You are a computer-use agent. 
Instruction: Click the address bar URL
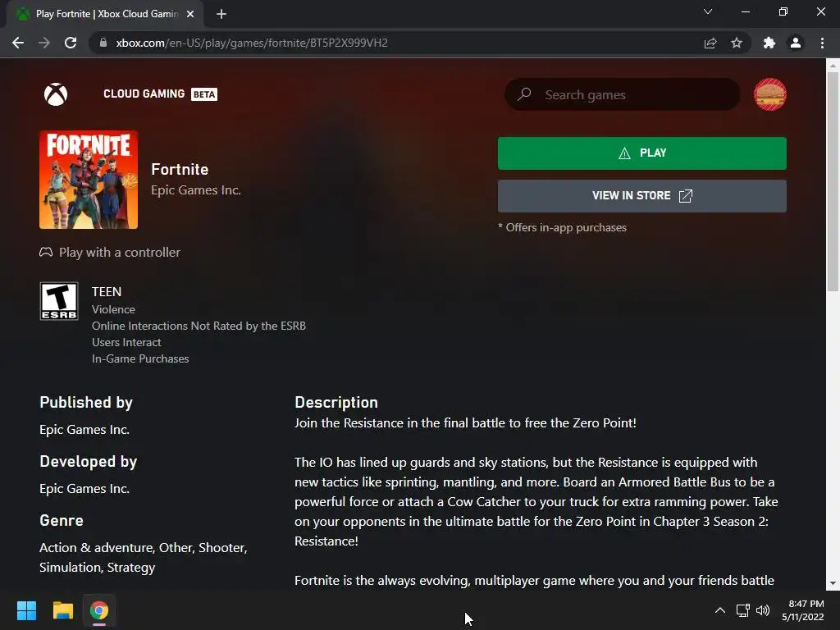pos(252,43)
